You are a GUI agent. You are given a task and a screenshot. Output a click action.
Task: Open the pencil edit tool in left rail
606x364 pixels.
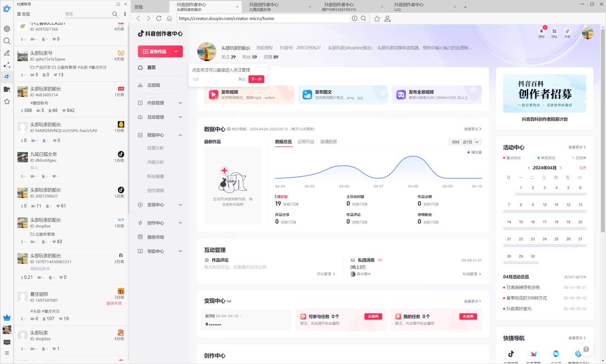tap(7, 53)
